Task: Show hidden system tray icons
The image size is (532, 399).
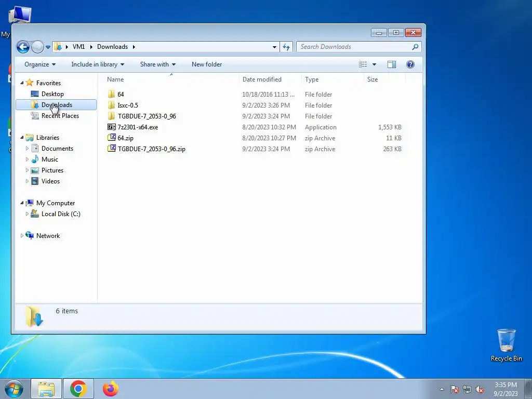Action: pyautogui.click(x=442, y=389)
